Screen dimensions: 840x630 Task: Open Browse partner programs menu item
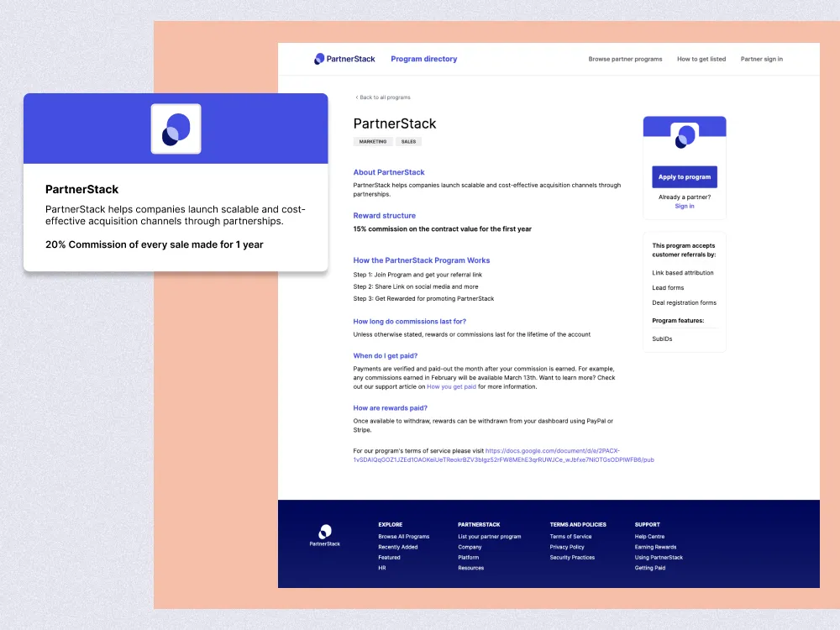(x=625, y=59)
